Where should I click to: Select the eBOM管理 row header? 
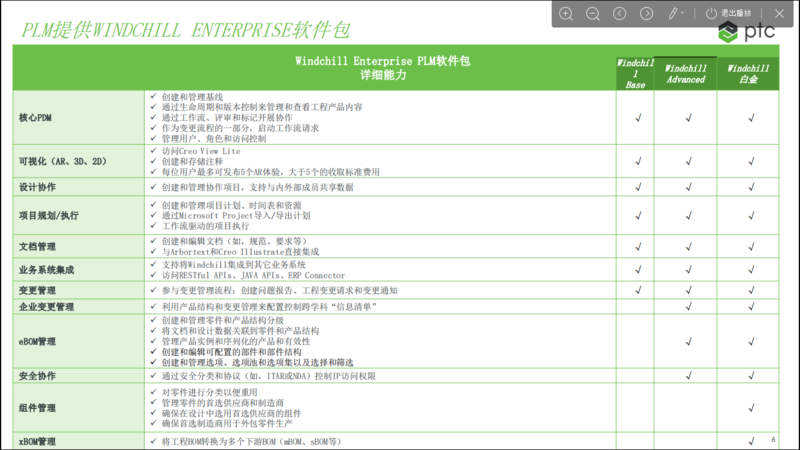point(38,341)
